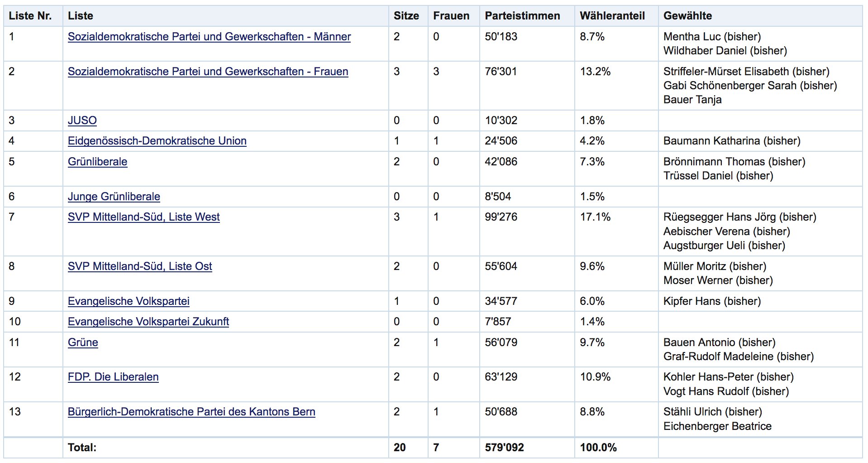Click the name Mentha Luc (bisher)
The width and height of the screenshot is (868, 463).
(712, 37)
